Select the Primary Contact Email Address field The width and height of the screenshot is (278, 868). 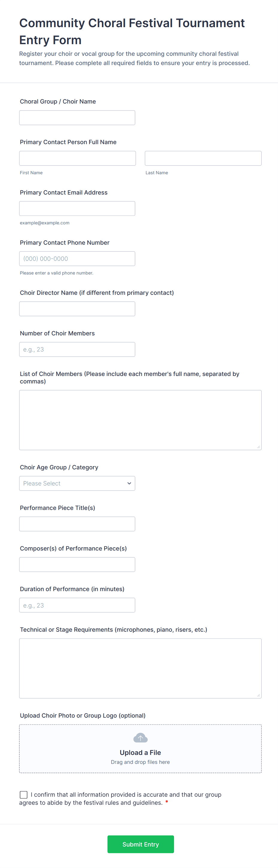tap(77, 209)
